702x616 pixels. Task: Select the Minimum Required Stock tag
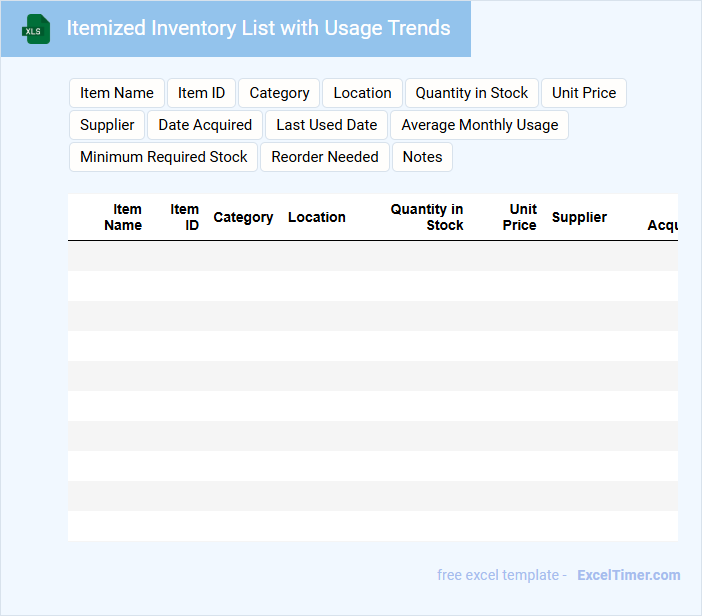click(x=163, y=157)
